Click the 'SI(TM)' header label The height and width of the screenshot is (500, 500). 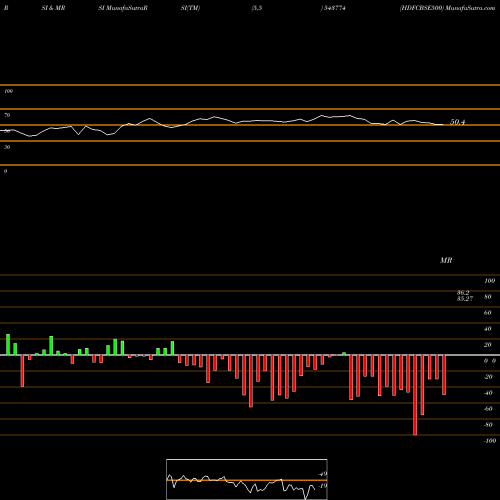click(x=190, y=8)
